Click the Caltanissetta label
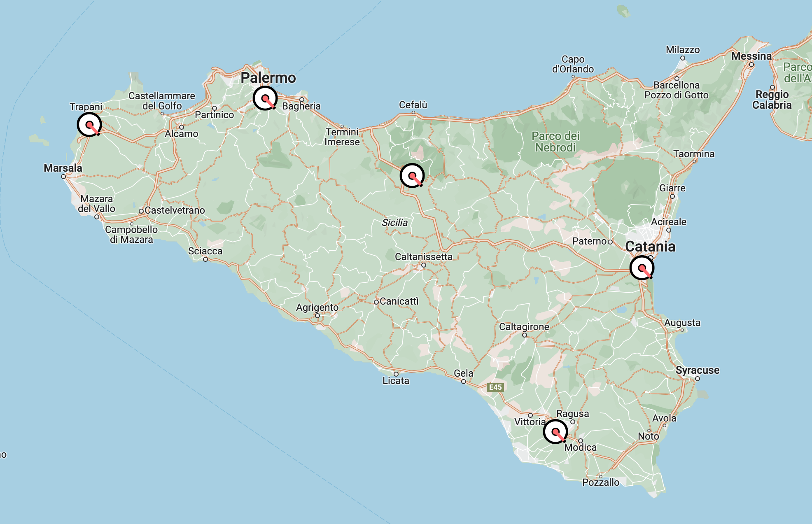Viewport: 812px width, 524px height. (423, 257)
